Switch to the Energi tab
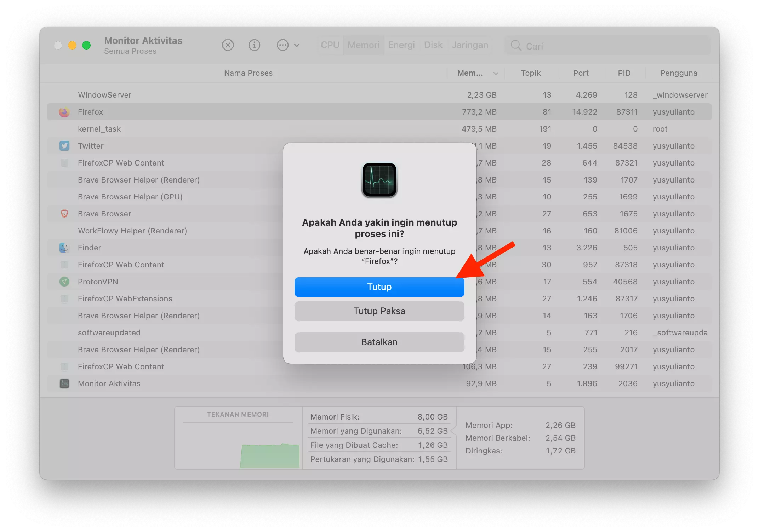Image resolution: width=759 pixels, height=532 pixels. pos(401,45)
